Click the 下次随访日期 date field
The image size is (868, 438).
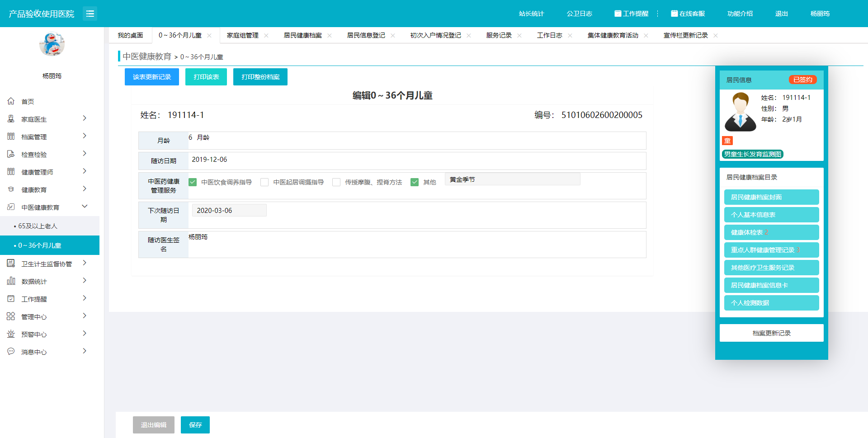tap(229, 211)
